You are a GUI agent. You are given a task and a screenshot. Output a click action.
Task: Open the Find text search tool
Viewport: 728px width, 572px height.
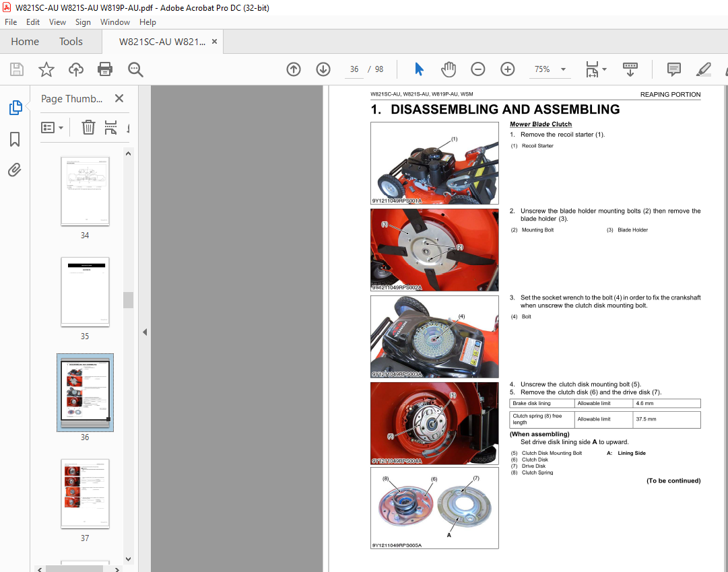pos(135,69)
